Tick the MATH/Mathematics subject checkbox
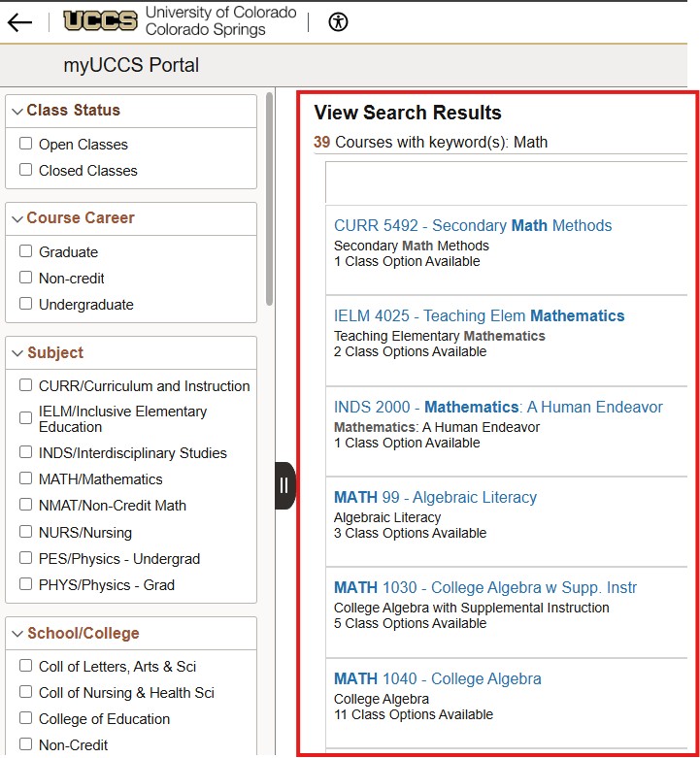 pos(26,478)
